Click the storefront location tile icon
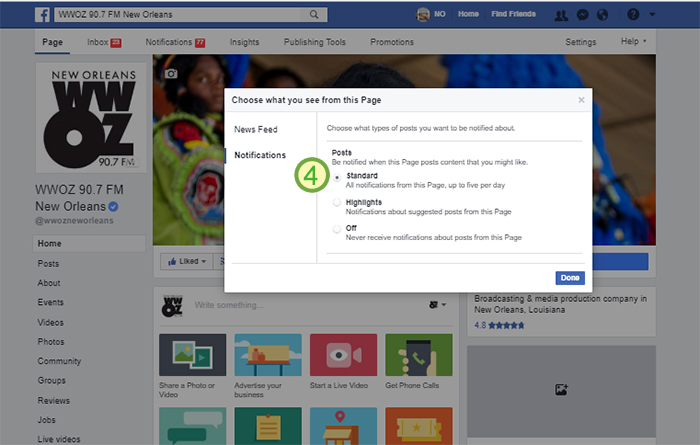This screenshot has width=700, height=445. click(343, 426)
